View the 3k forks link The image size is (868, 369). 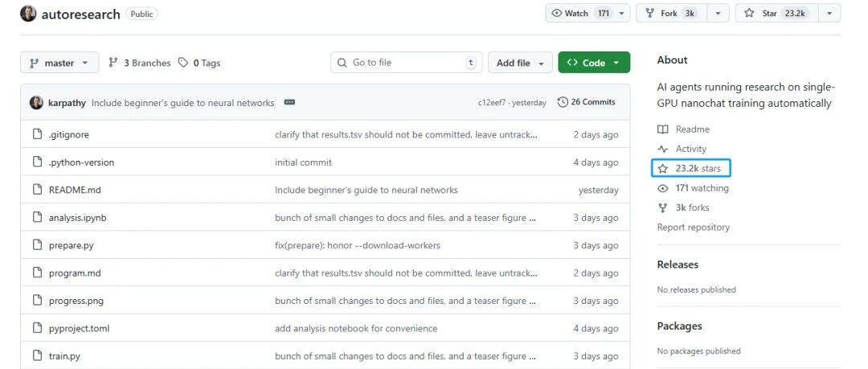pyautogui.click(x=692, y=207)
